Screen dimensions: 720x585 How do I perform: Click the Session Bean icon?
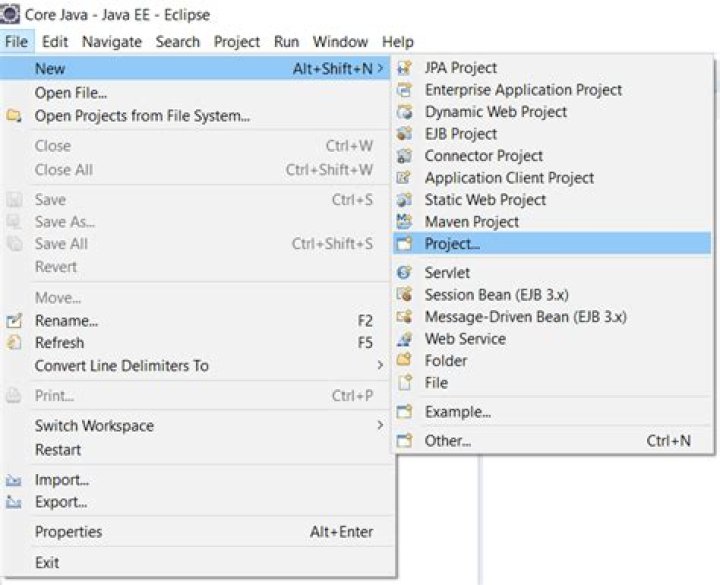(x=405, y=295)
